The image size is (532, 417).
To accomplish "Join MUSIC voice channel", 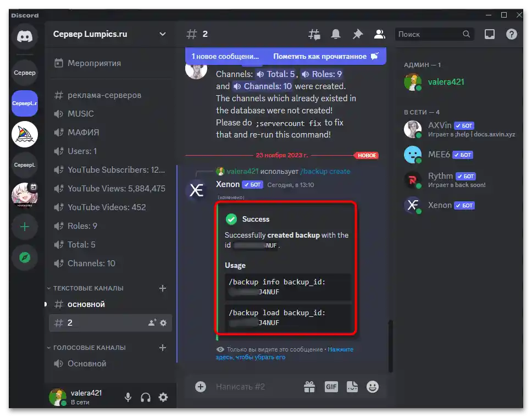I will [x=110, y=113].
